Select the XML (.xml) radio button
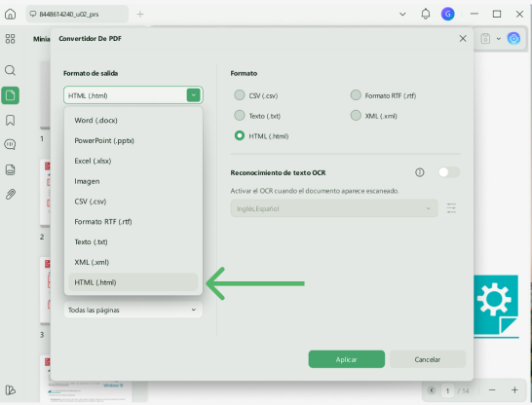 click(x=356, y=115)
